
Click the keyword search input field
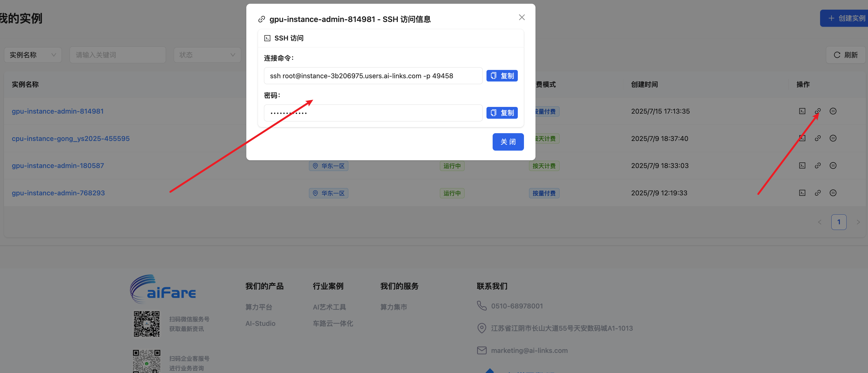[118, 55]
